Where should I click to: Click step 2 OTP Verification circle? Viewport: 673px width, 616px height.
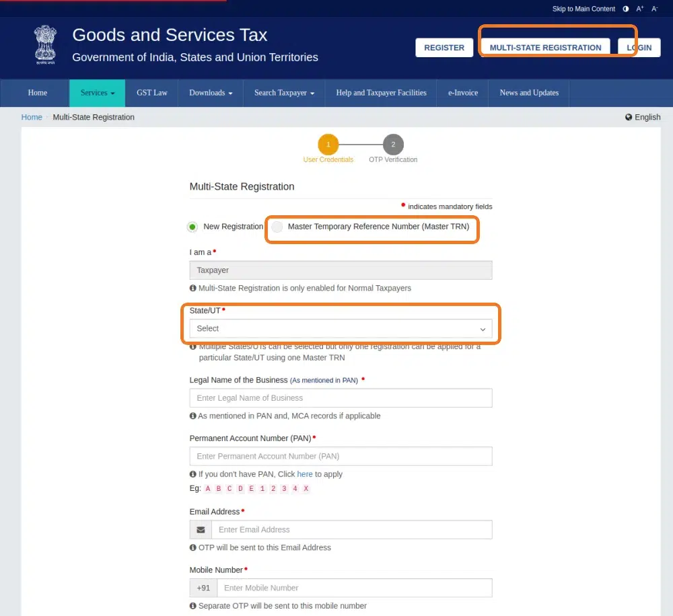pyautogui.click(x=393, y=145)
